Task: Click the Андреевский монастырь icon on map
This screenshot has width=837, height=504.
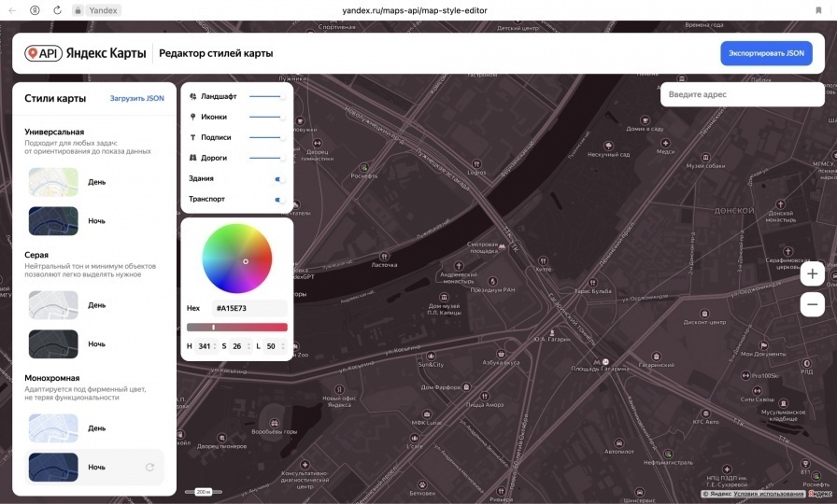Action: coord(458,266)
